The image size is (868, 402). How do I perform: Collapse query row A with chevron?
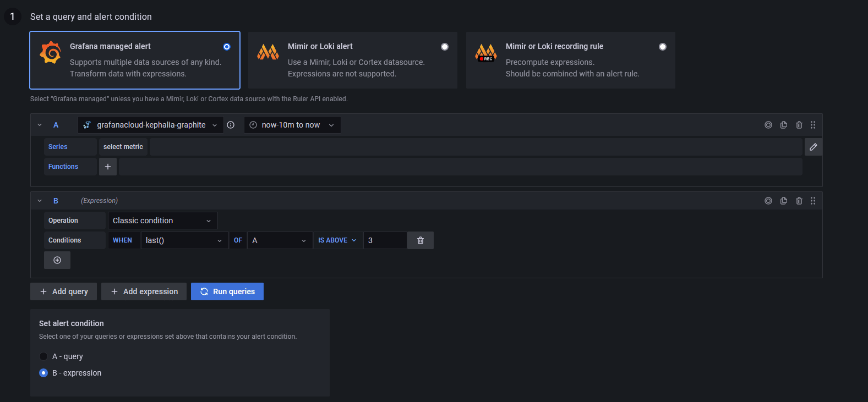[40, 125]
